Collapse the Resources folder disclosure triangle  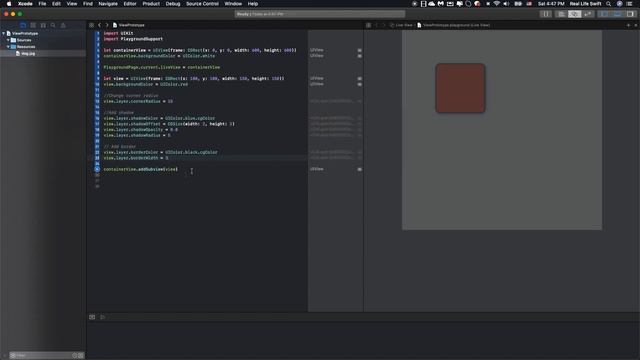pyautogui.click(x=8, y=47)
